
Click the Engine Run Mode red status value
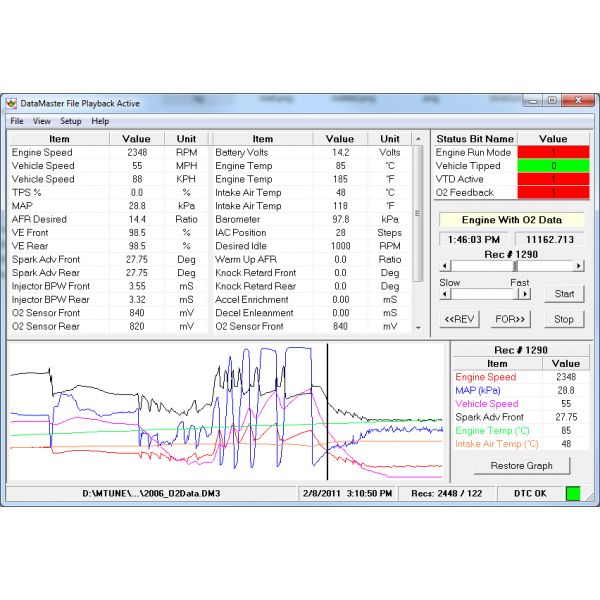(553, 152)
